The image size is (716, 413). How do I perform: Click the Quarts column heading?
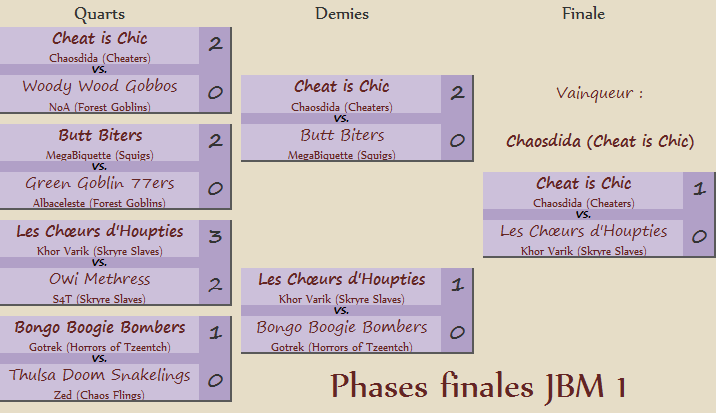100,14
